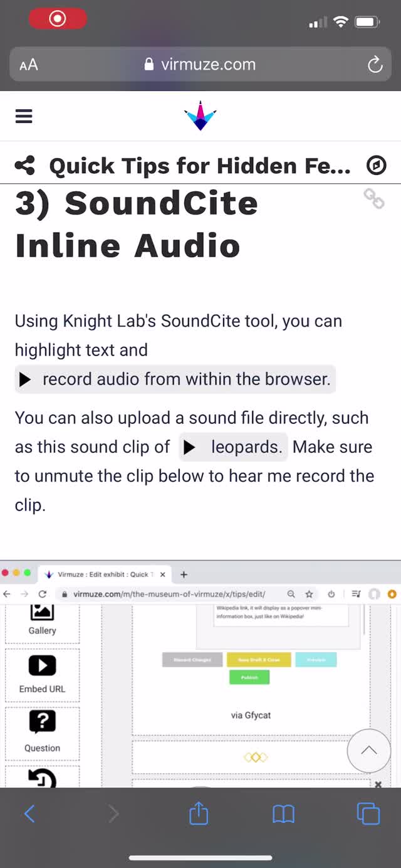The image size is (401, 868).
Task: Tap the Virmuze logo in the header
Action: (200, 115)
